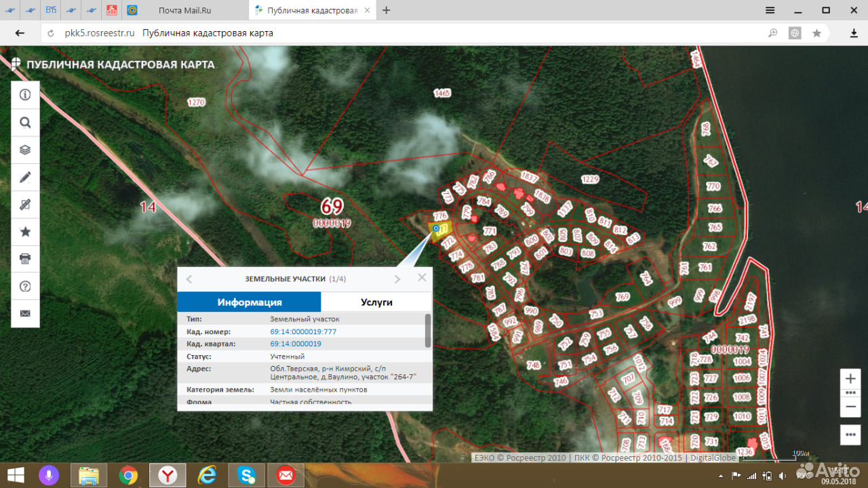Image resolution: width=868 pixels, height=488 pixels.
Task: Click the browser back arrow
Action: [x=20, y=33]
